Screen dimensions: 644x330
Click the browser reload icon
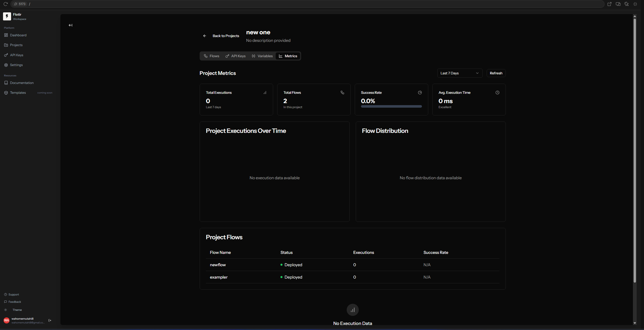point(6,4)
